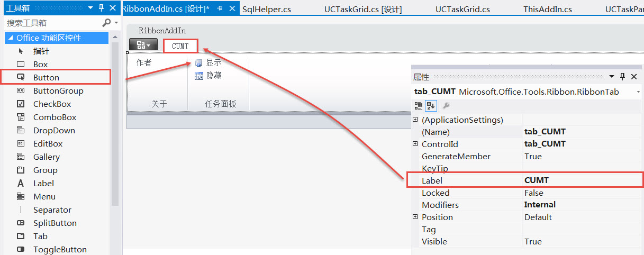
Task: Toggle auto-hide pin on toolbox panel
Action: 102,8
